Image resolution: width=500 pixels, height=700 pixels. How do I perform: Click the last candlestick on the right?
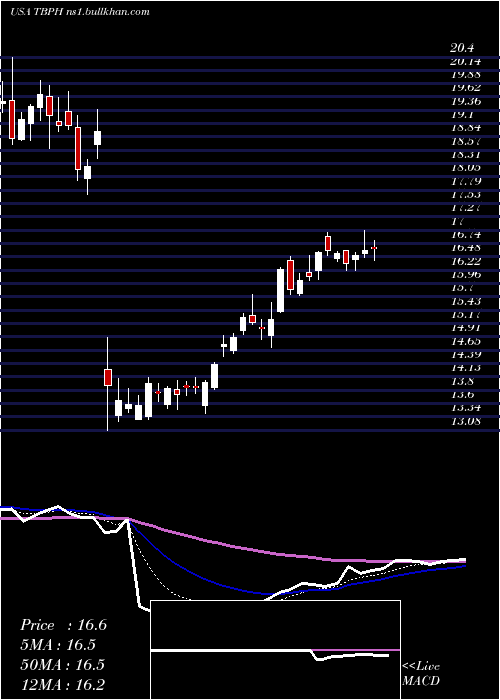374,250
